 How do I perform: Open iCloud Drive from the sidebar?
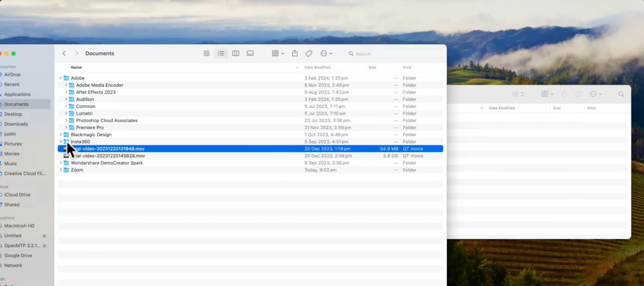click(17, 194)
